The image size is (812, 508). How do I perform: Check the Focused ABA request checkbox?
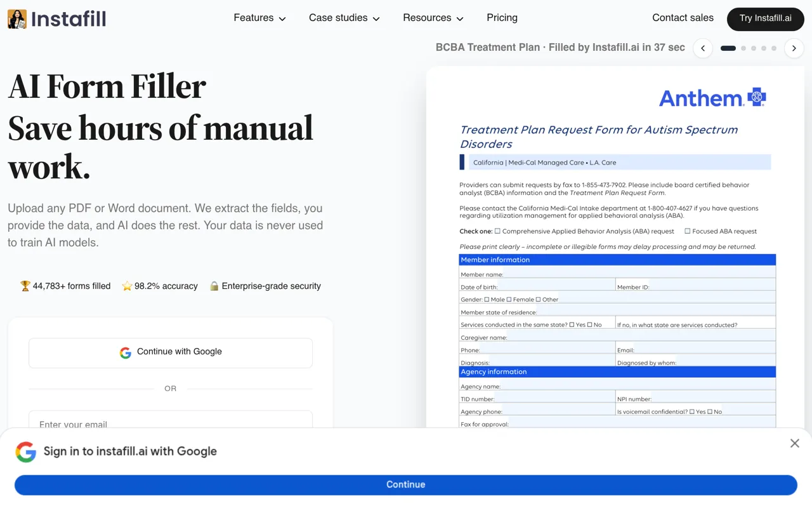(688, 231)
